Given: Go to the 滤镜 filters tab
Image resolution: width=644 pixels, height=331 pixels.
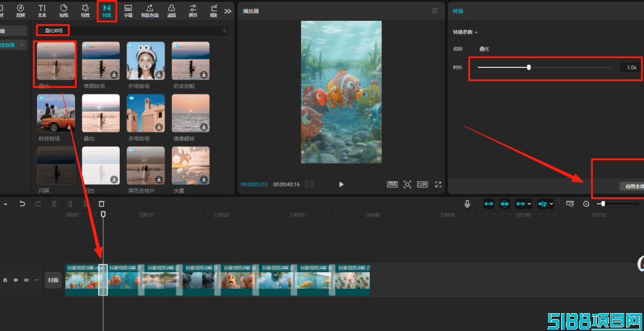Looking at the screenshot, I should pyautogui.click(x=172, y=11).
